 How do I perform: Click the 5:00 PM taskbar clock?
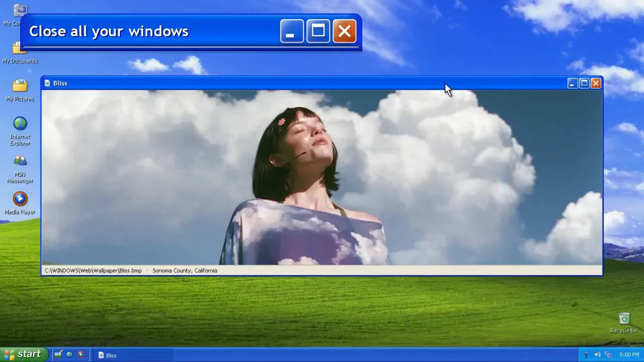[629, 355]
